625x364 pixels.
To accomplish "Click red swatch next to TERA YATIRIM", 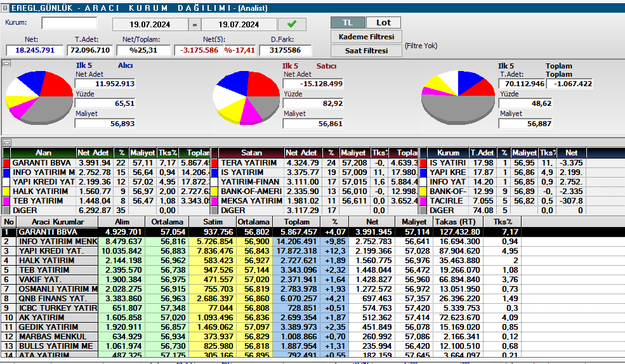I will click(x=214, y=163).
